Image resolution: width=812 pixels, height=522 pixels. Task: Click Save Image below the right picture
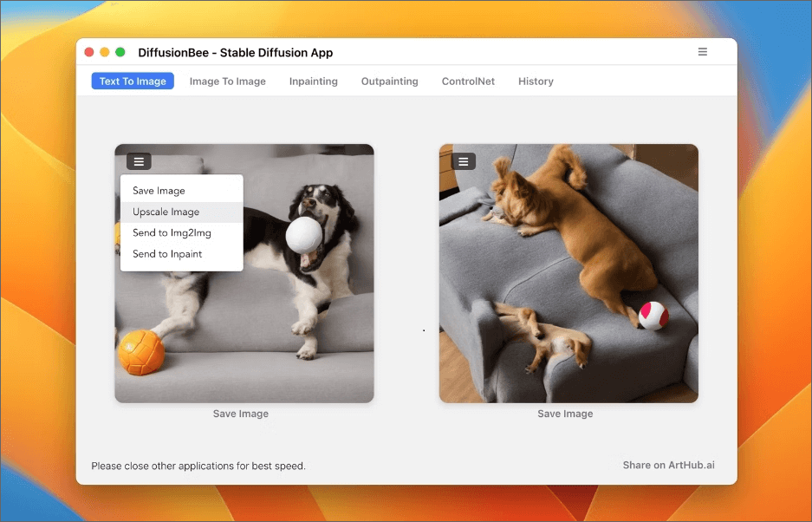(565, 414)
